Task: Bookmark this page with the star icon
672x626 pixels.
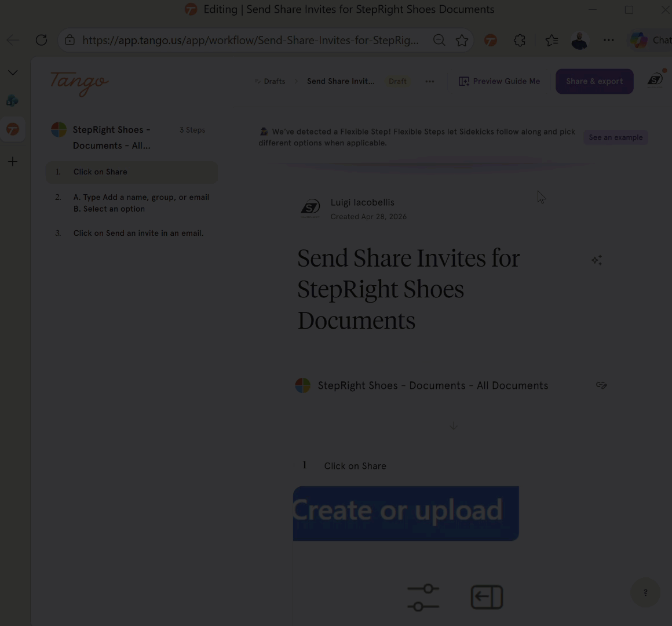Action: pos(462,41)
